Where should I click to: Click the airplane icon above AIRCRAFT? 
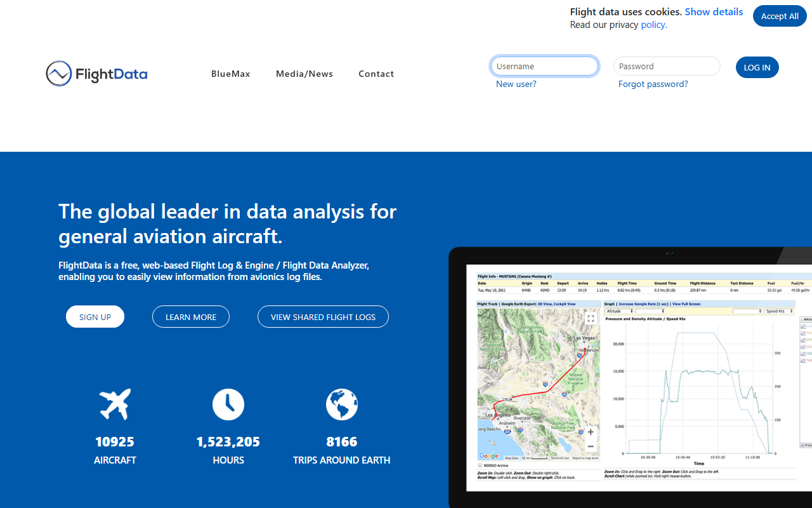click(115, 404)
